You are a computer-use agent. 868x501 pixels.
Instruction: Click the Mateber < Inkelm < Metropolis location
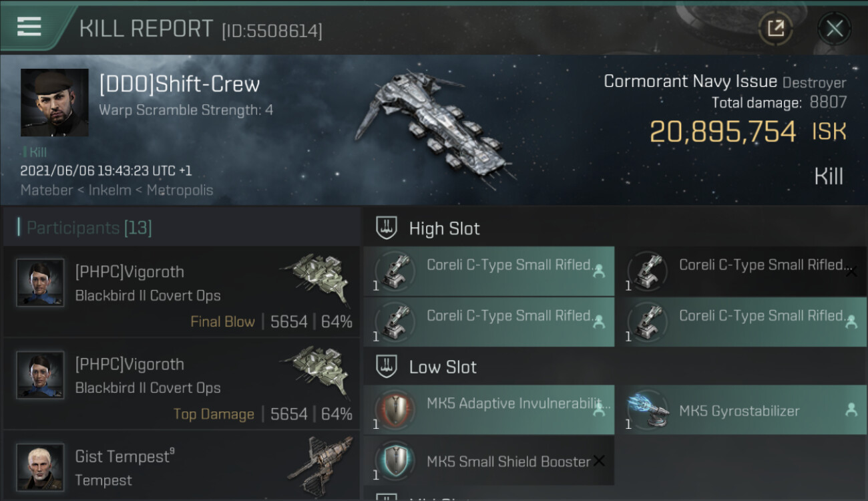(x=117, y=190)
